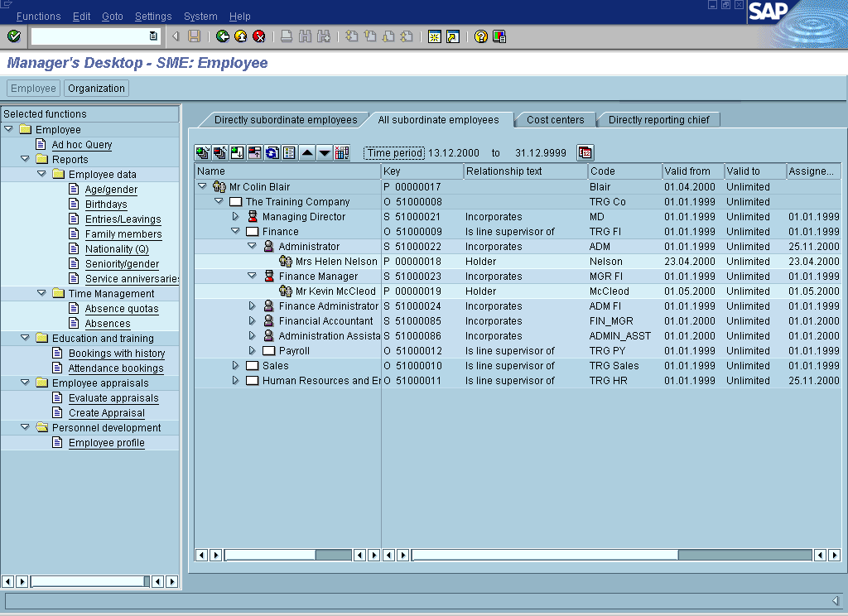Open the Absence quotas report
Screen dimensions: 848x616
tap(122, 308)
